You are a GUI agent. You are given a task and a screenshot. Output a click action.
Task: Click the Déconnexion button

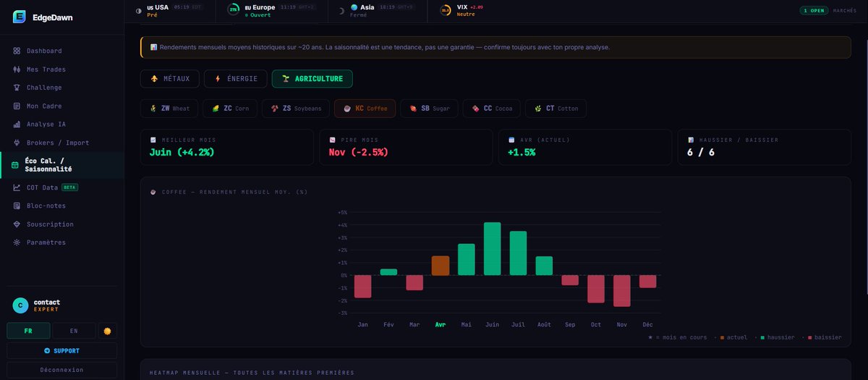62,370
